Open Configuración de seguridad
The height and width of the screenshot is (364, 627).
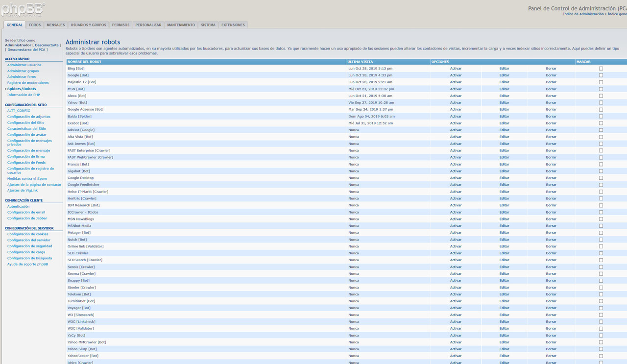(29, 246)
